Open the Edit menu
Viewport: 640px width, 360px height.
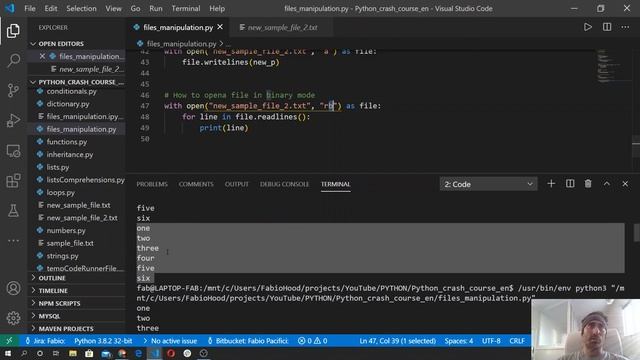[x=51, y=9]
